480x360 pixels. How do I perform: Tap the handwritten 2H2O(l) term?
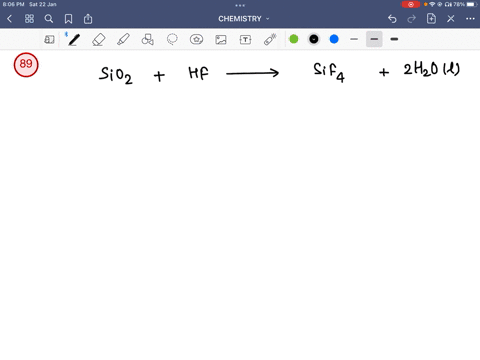[x=432, y=70]
